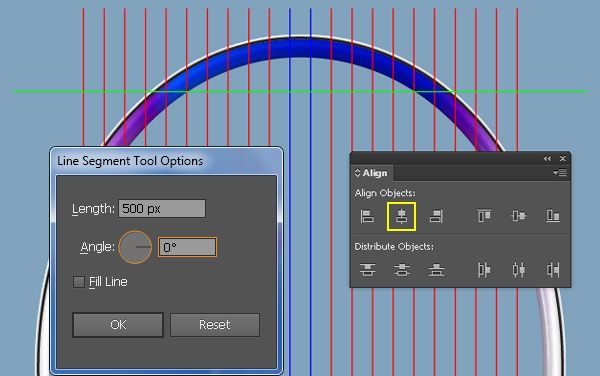The height and width of the screenshot is (376, 600).
Task: Click Vertical Align Top icon
Action: [484, 216]
